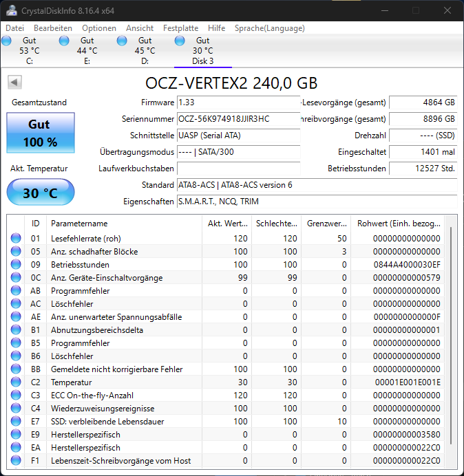Click the ID column header
The image size is (464, 476).
click(x=35, y=224)
